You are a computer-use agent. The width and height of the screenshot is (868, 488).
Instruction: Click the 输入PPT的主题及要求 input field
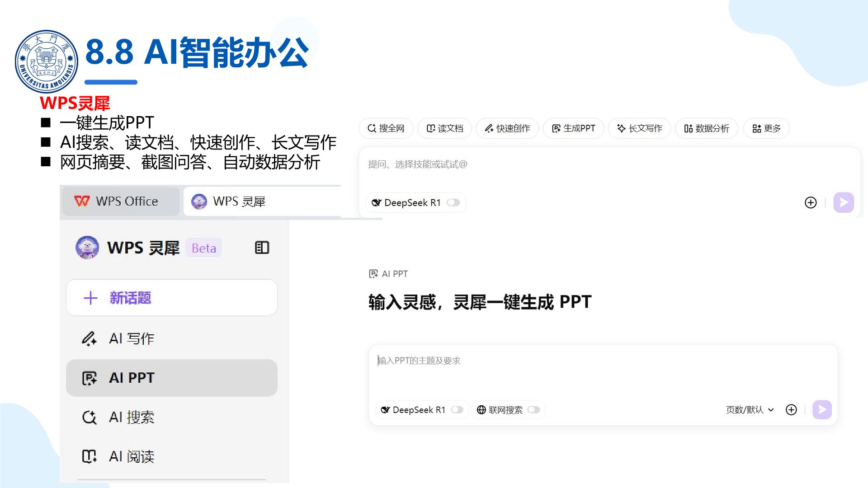[497, 361]
